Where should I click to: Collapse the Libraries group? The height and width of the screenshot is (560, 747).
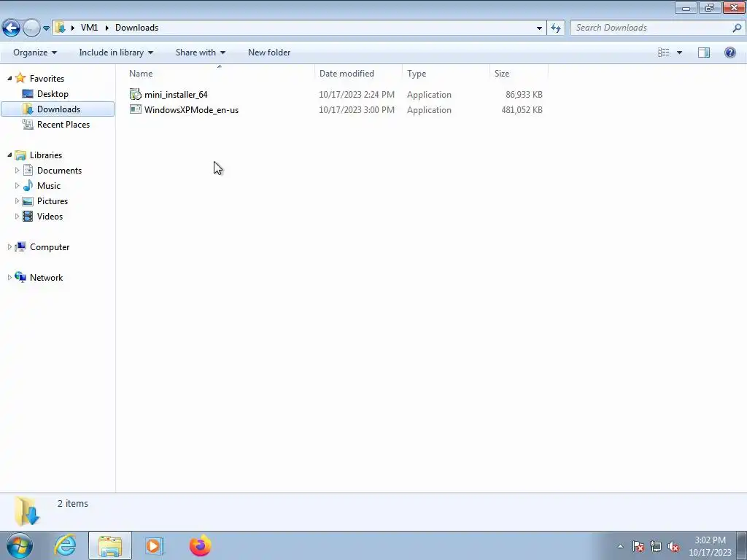tap(9, 155)
